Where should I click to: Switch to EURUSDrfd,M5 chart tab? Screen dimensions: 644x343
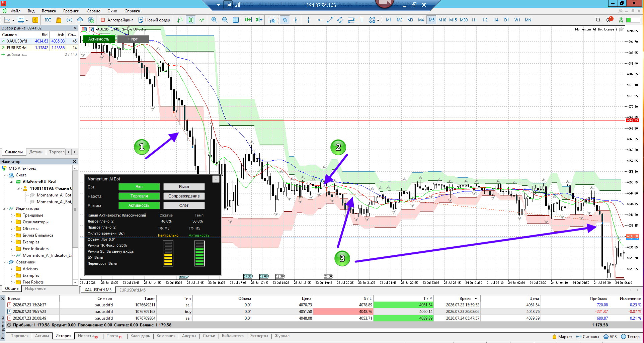[x=133, y=290]
